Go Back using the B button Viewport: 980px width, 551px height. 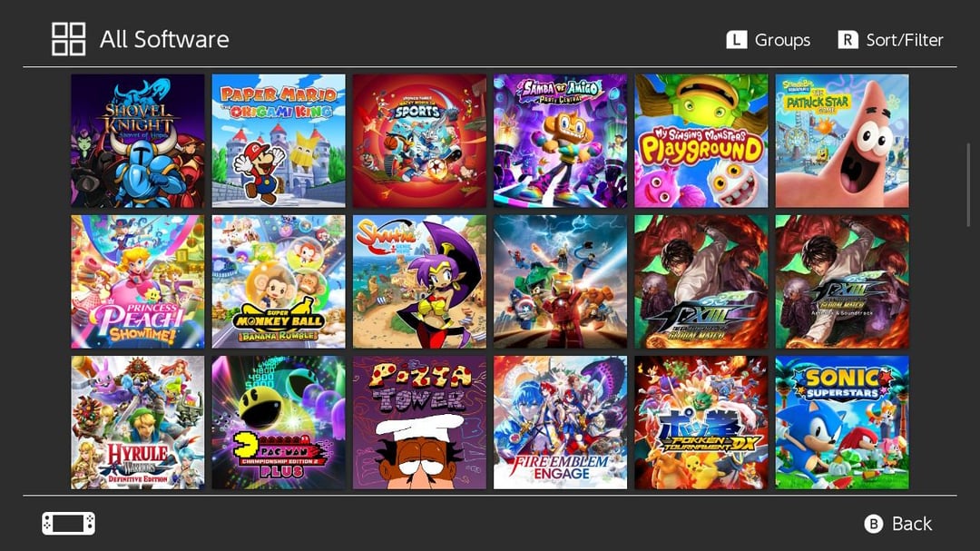click(x=898, y=524)
